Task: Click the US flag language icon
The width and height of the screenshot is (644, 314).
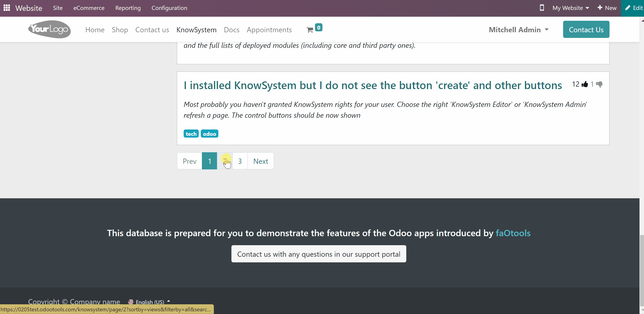Action: coord(130,302)
